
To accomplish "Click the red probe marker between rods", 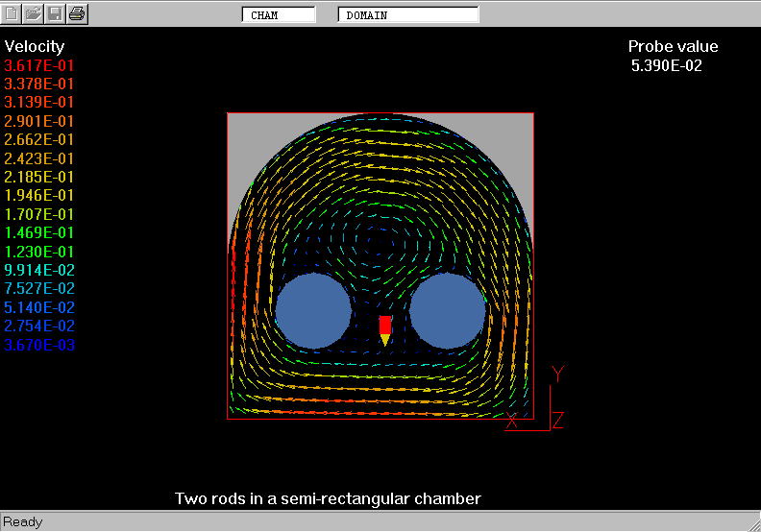I will (x=385, y=326).
